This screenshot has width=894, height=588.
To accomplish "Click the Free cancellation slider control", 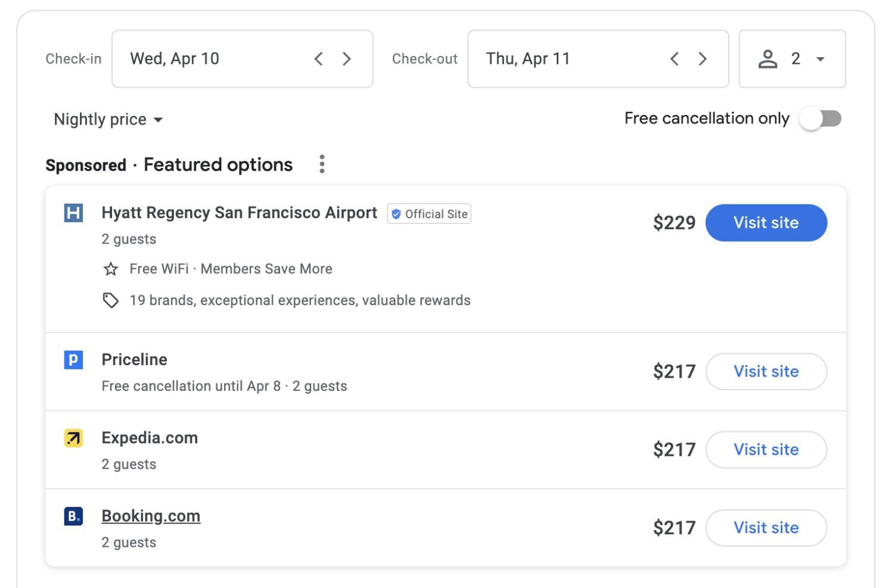I will (x=821, y=119).
